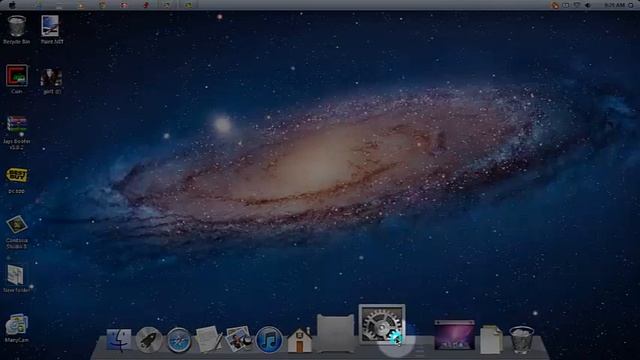Adjust volume via speaker tray icon
The width and height of the screenshot is (640, 360).
coord(588,5)
